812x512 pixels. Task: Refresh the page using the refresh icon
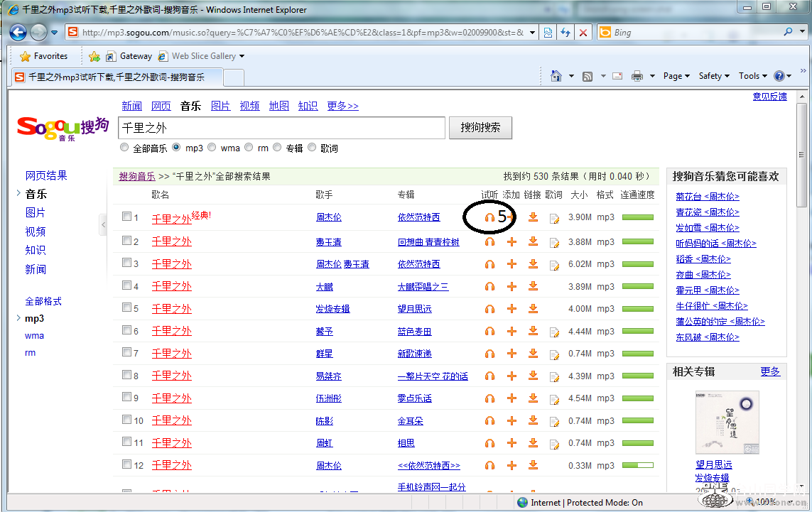pyautogui.click(x=565, y=33)
